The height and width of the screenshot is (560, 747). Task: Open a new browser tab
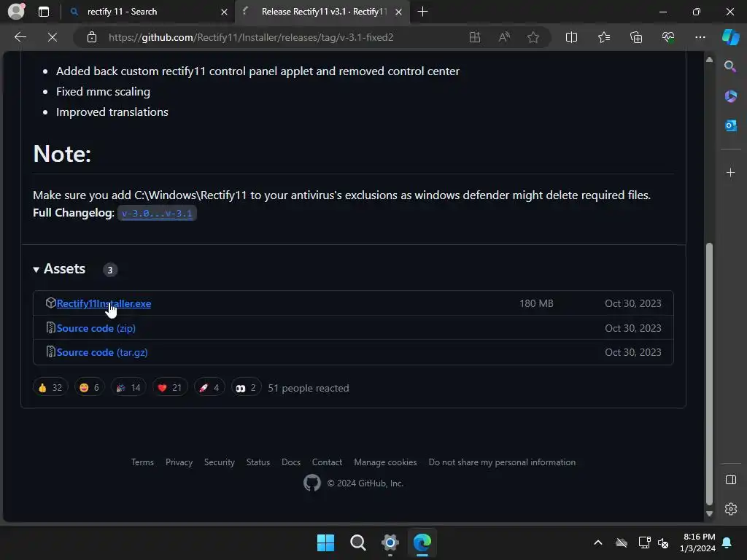422,12
